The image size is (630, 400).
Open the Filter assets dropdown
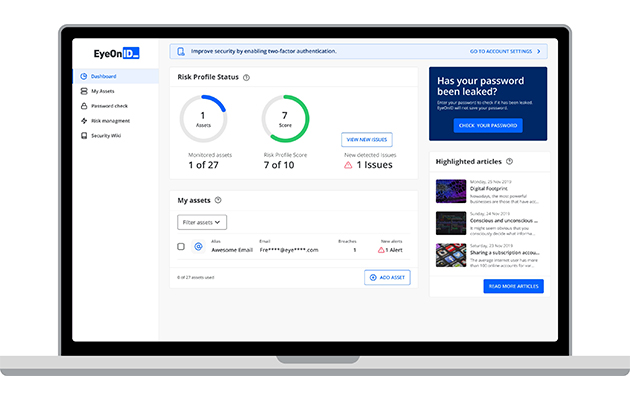click(202, 222)
